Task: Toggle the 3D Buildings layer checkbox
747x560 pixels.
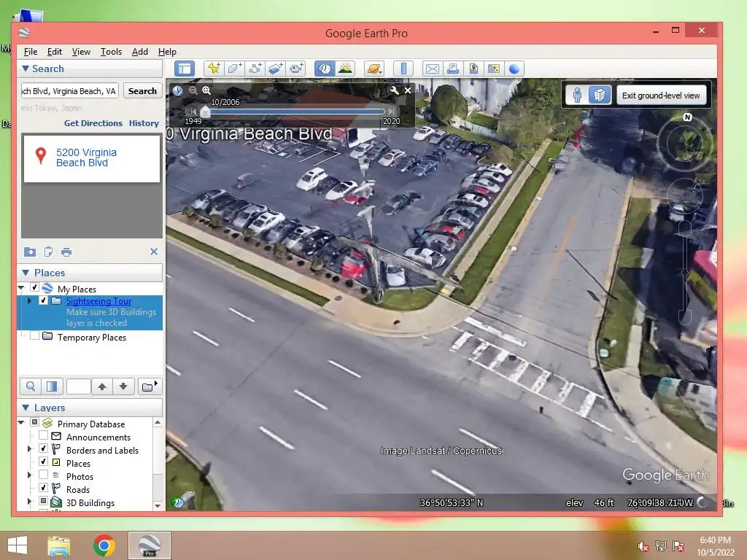Action: click(x=43, y=501)
